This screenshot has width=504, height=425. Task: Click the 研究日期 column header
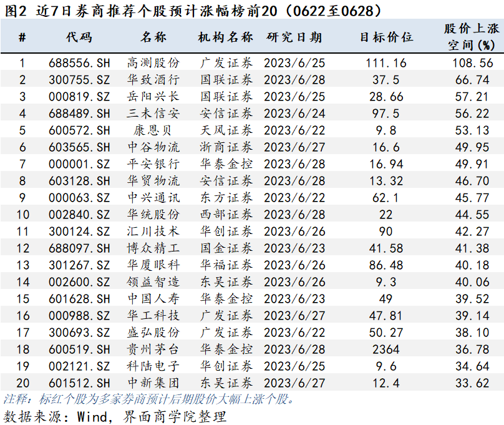294,37
